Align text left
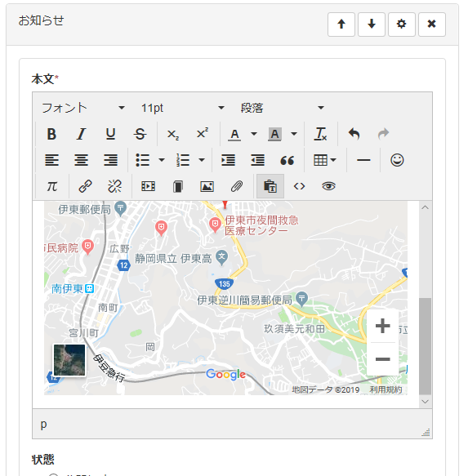This screenshot has height=476, width=468. tap(51, 160)
